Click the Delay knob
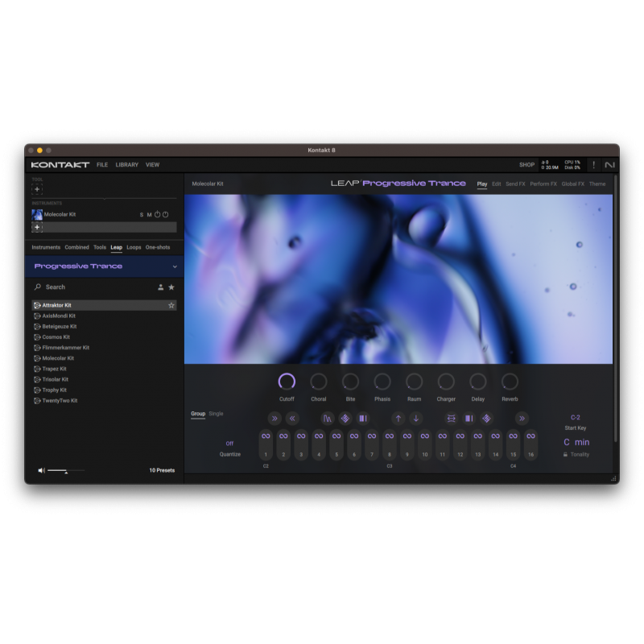The height and width of the screenshot is (644, 644). pos(477,382)
